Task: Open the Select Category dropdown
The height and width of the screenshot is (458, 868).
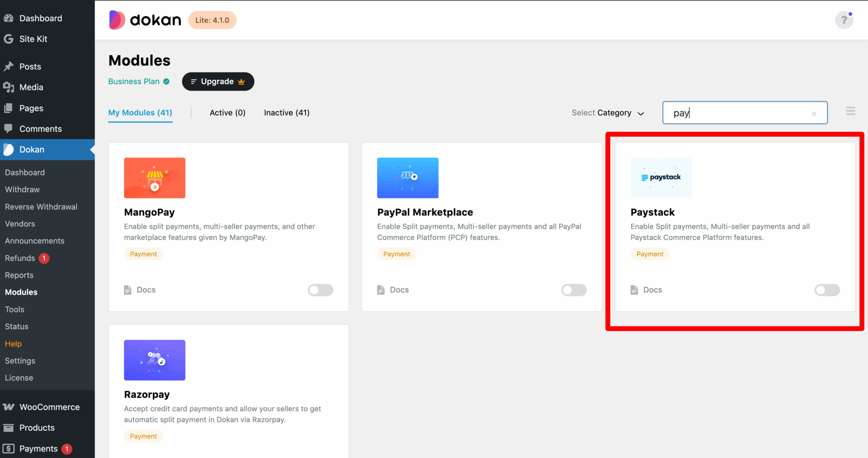Action: point(608,113)
